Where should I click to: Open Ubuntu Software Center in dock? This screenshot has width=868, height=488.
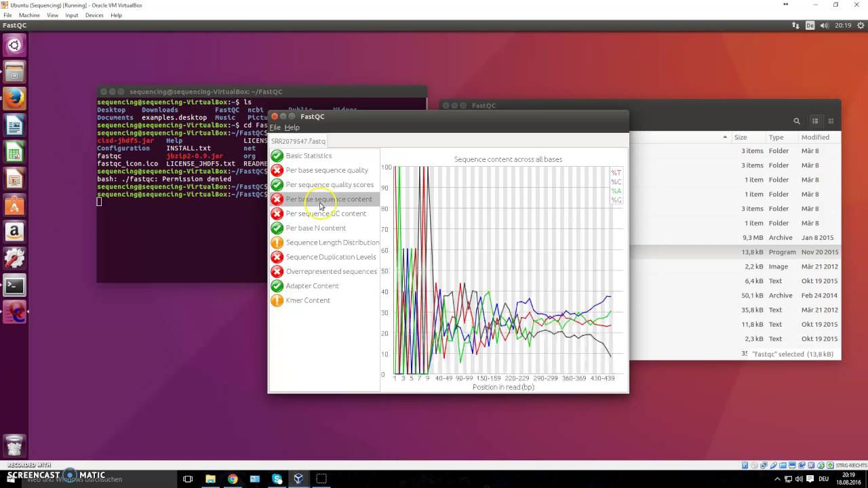(14, 205)
